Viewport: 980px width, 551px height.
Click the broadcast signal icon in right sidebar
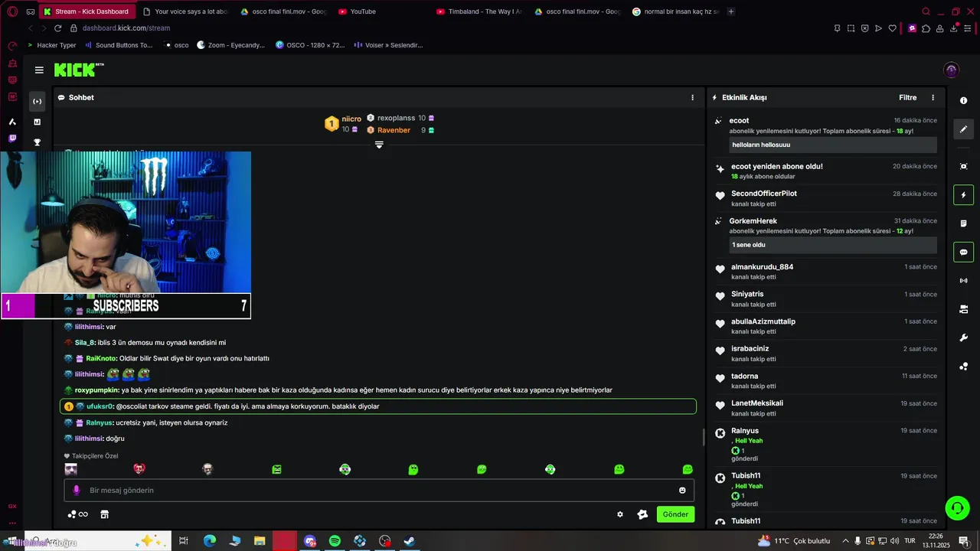(963, 281)
